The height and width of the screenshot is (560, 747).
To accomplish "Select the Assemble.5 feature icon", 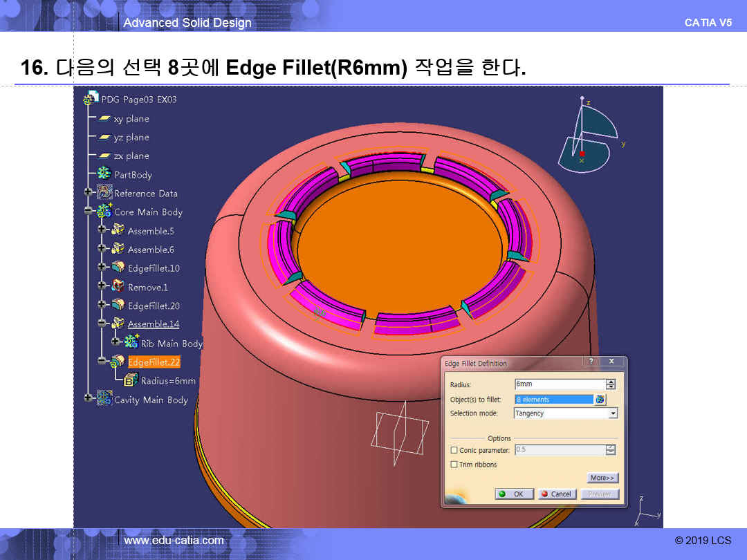I will pyautogui.click(x=118, y=230).
